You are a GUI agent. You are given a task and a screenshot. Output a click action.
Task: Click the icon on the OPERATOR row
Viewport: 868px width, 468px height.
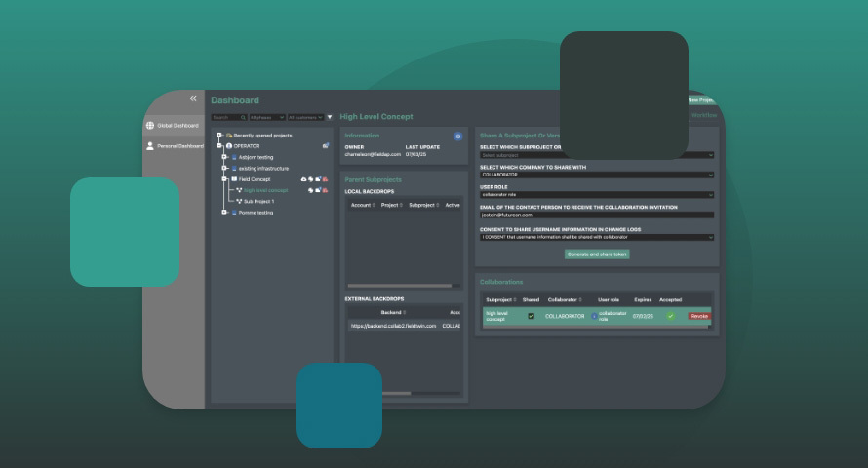[326, 145]
